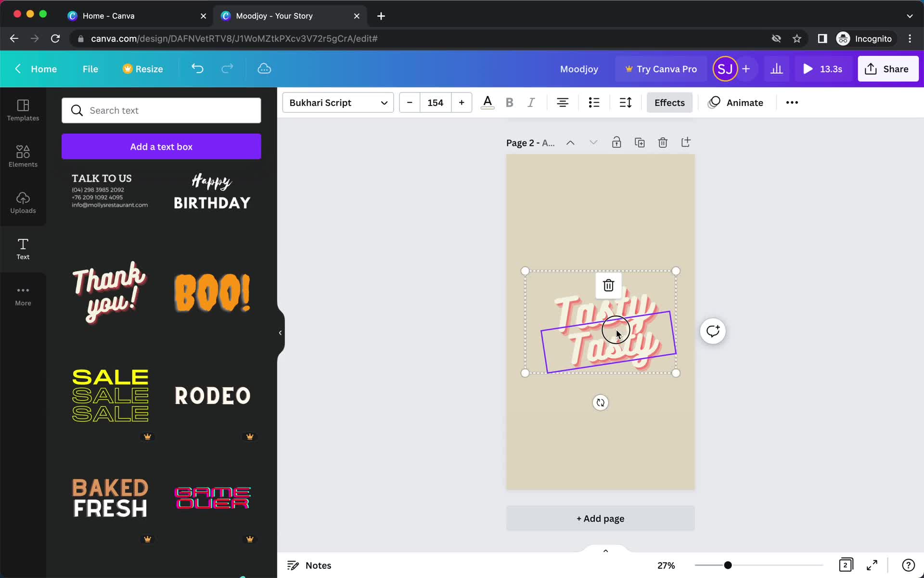This screenshot has height=578, width=924.
Task: Increase font size with plus
Action: 462,103
